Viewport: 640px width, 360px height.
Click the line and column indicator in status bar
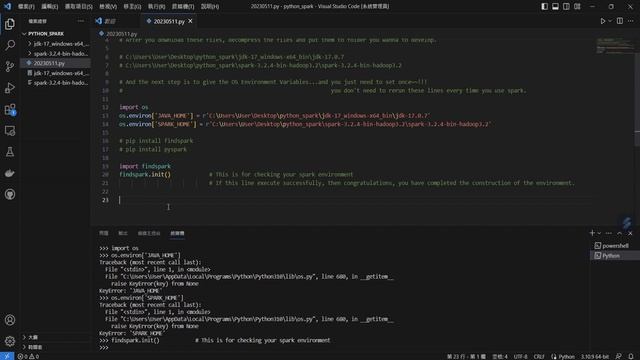tap(466, 356)
